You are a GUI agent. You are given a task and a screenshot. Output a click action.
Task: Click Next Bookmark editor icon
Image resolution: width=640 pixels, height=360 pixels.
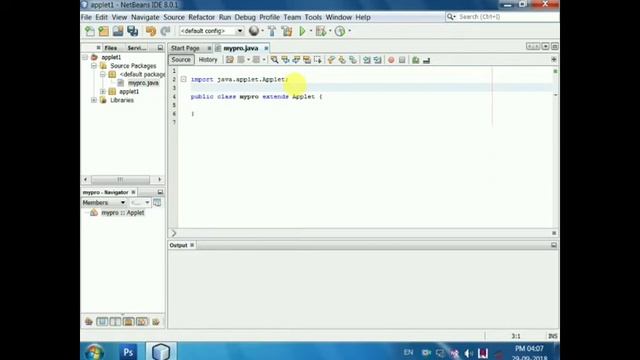(342, 60)
